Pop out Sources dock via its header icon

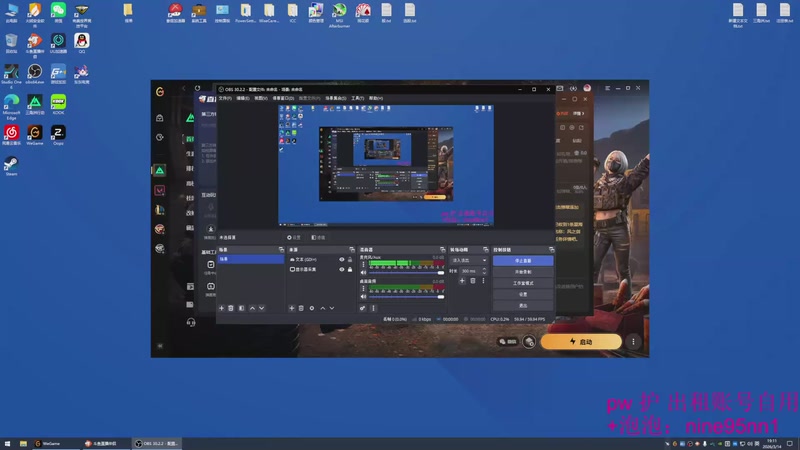click(x=352, y=249)
